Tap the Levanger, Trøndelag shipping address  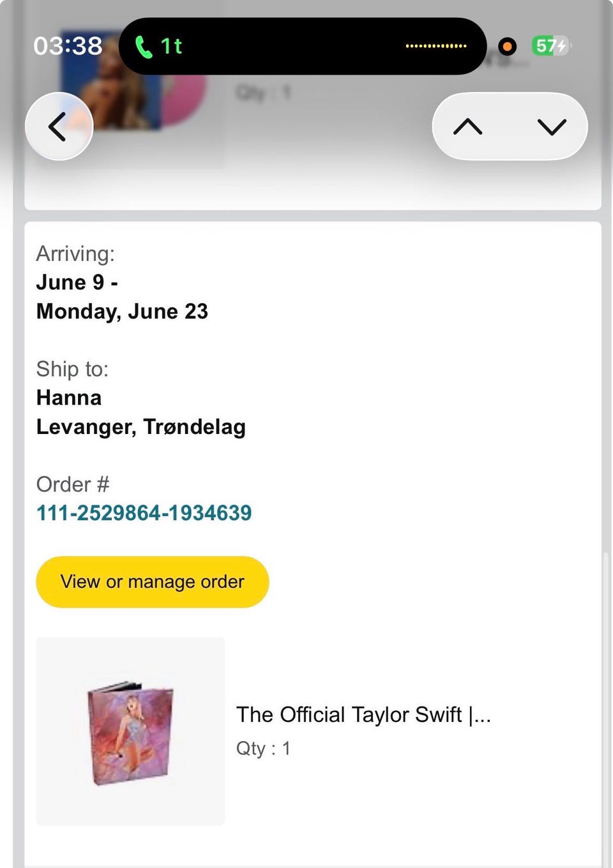[140, 426]
